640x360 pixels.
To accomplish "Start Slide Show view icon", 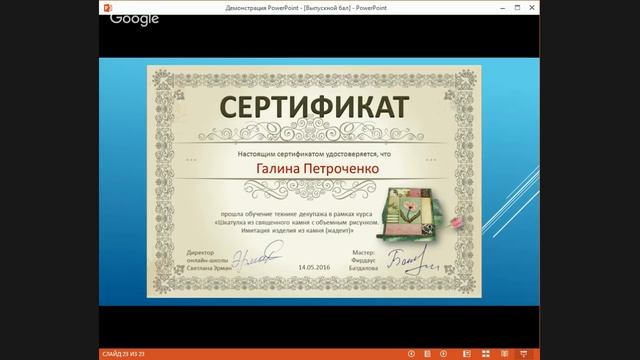I will tap(524, 354).
